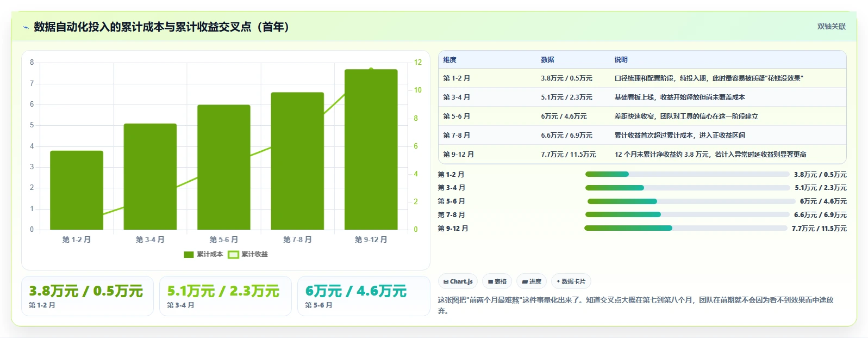Click the green 累计成本 legend color box
The height and width of the screenshot is (338, 868).
tap(189, 254)
